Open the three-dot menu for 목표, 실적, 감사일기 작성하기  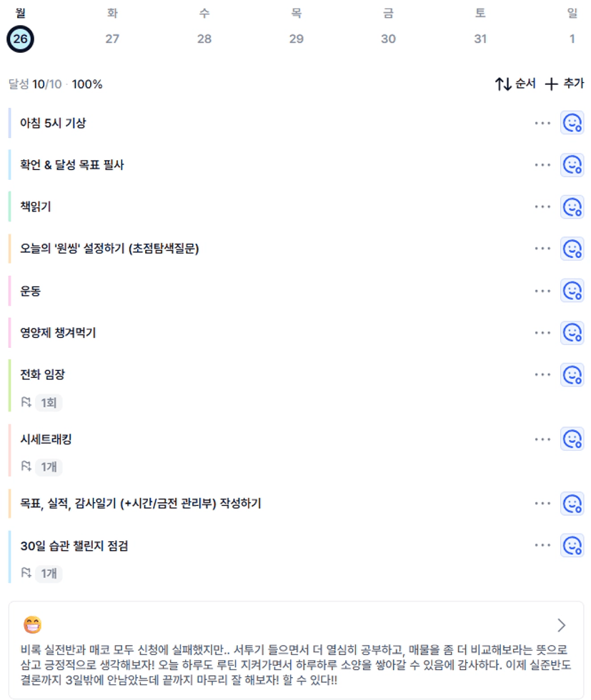click(542, 504)
